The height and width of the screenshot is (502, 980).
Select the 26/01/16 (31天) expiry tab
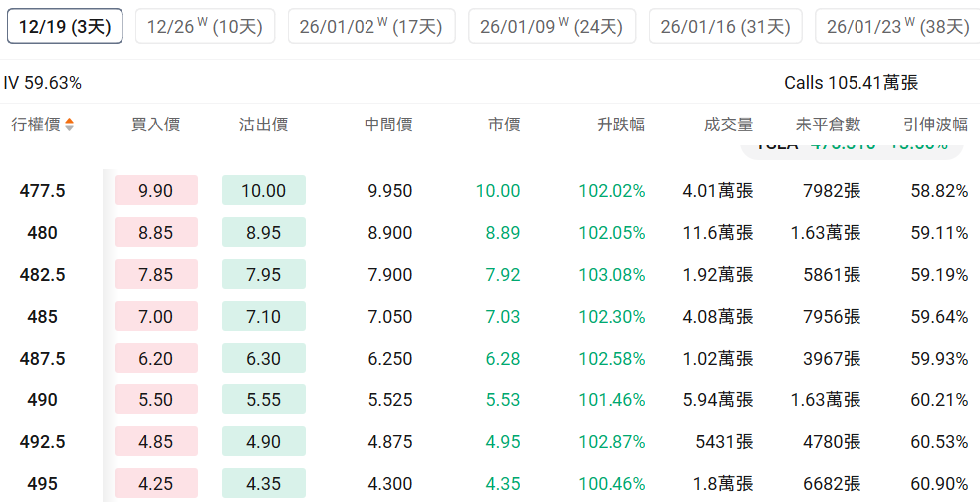point(725,27)
